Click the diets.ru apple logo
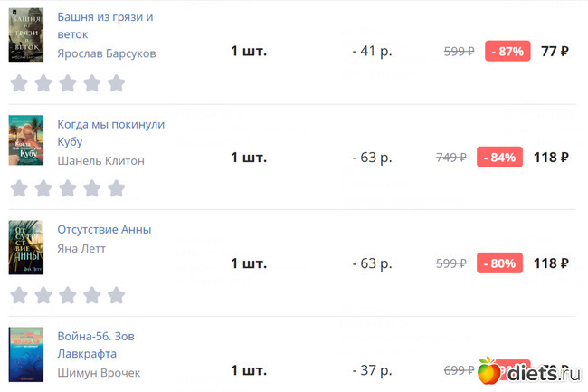 coord(488,369)
